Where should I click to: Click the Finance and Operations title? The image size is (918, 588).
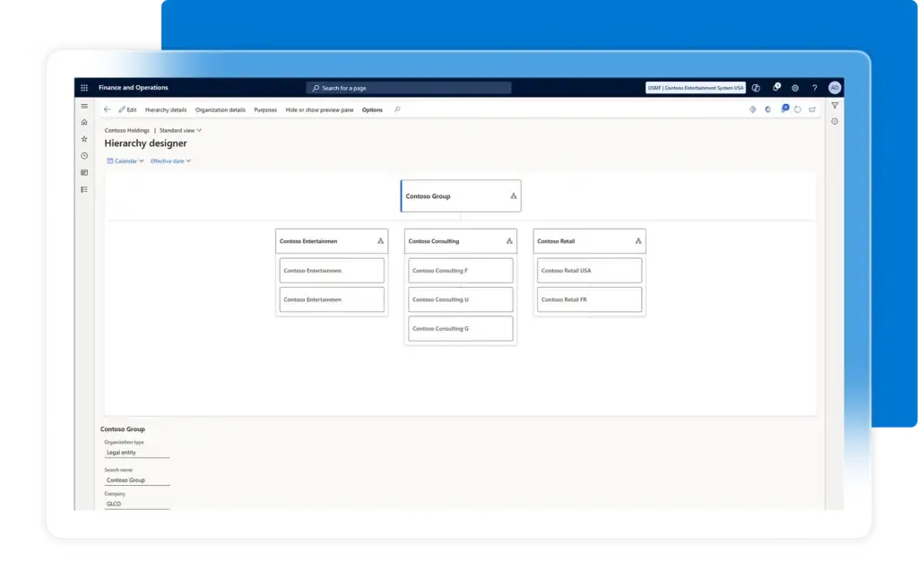click(x=134, y=88)
